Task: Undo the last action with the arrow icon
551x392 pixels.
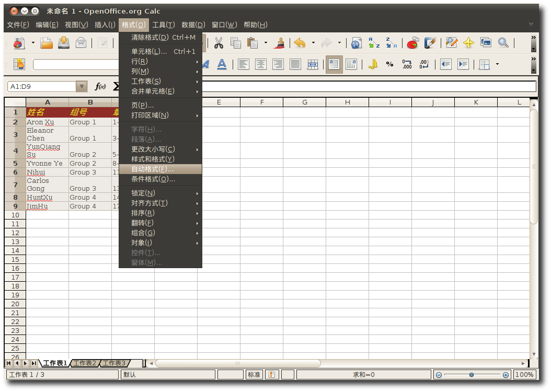Action: (x=300, y=43)
